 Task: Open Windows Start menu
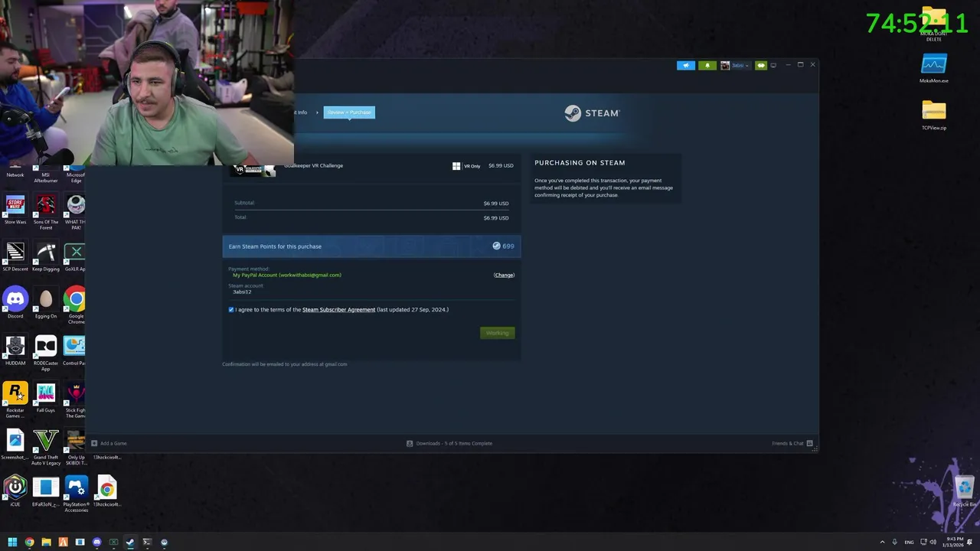[x=12, y=542]
